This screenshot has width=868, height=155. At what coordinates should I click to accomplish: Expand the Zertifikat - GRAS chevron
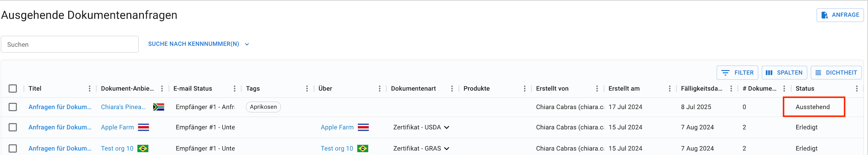(447, 148)
